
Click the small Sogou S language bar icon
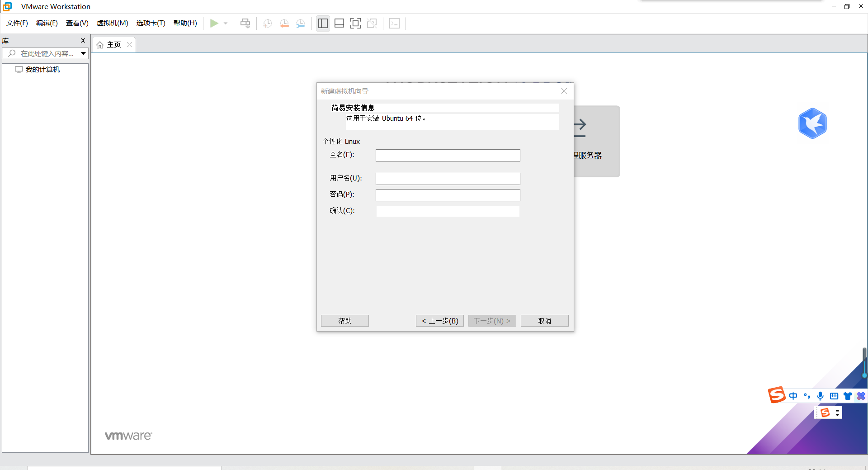825,413
